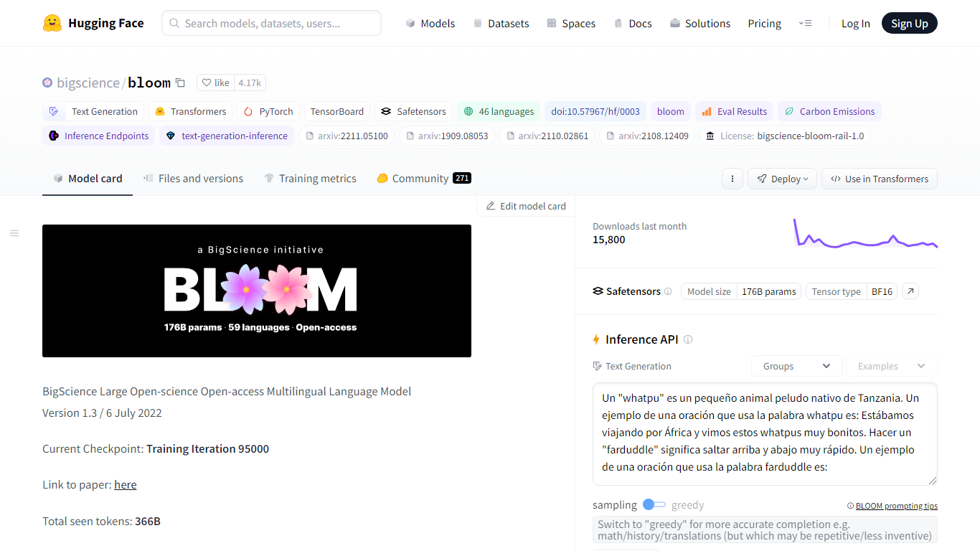
Task: Click info icon next to Inference API
Action: pyautogui.click(x=688, y=339)
